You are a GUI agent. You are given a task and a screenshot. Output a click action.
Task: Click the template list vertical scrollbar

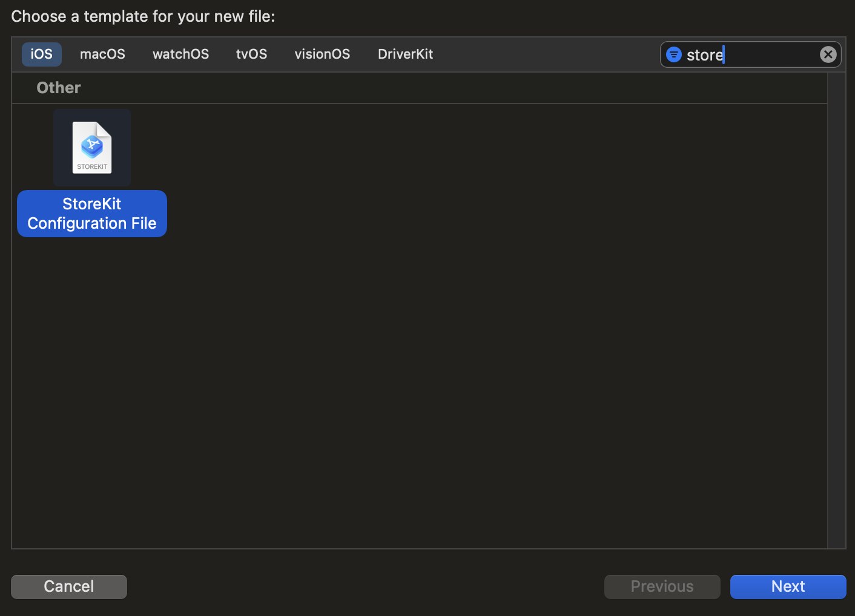point(836,310)
